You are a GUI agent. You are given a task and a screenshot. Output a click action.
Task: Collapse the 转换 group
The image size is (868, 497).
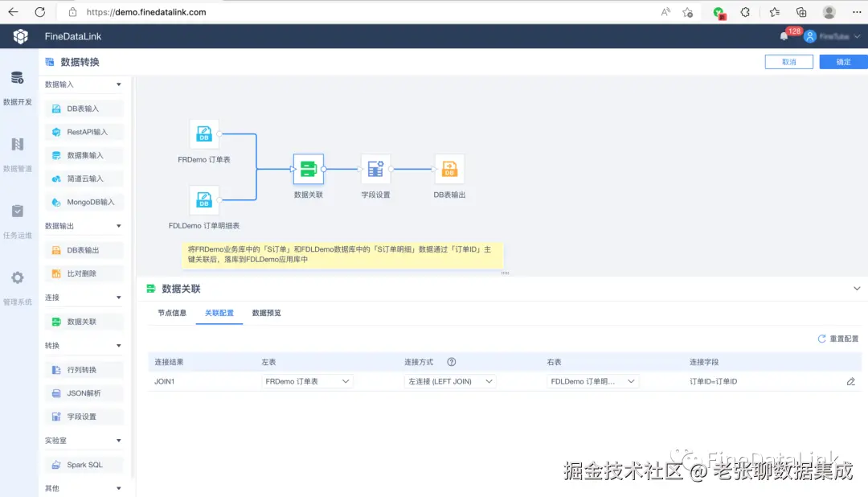point(118,346)
